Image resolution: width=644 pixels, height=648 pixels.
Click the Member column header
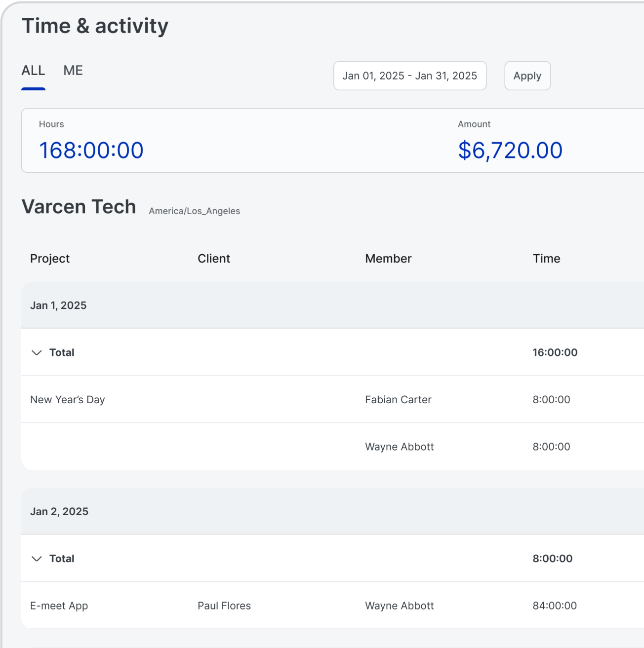click(388, 259)
